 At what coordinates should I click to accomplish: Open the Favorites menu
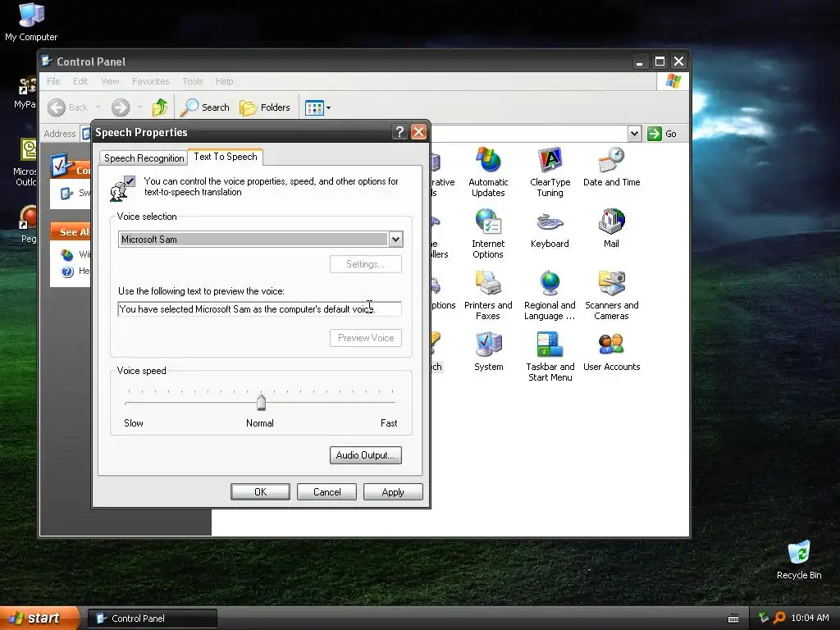point(151,81)
